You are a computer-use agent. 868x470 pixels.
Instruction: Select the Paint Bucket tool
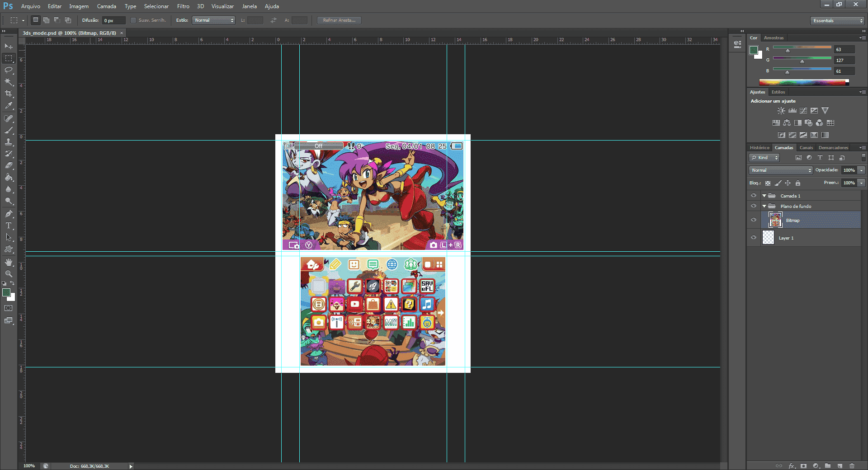9,177
